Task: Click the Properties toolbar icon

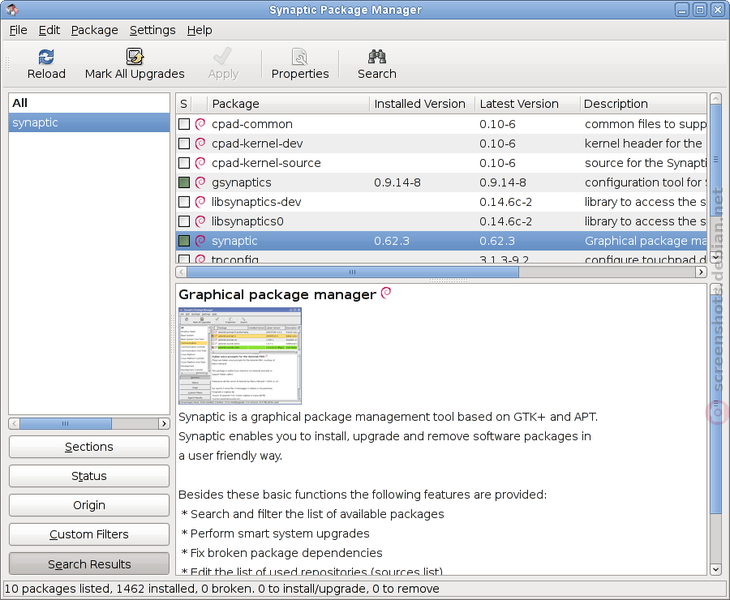Action: point(300,57)
